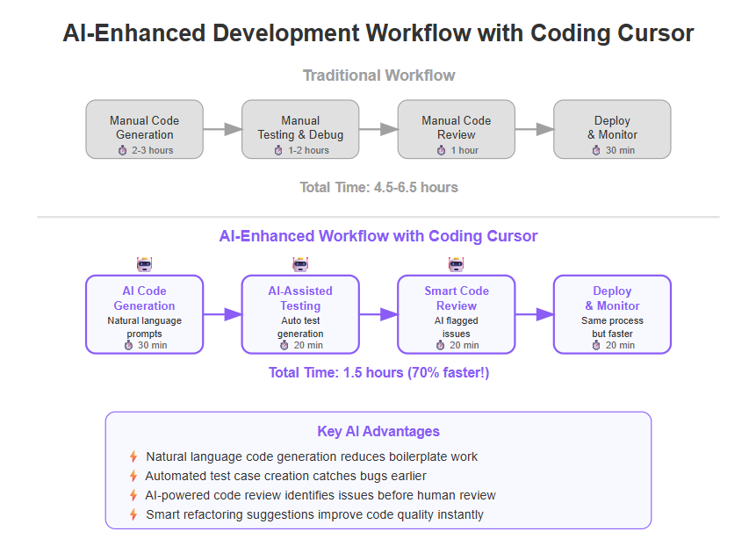This screenshot has width=756, height=546.
Task: Click the Traditional Workflow heading
Action: click(378, 75)
